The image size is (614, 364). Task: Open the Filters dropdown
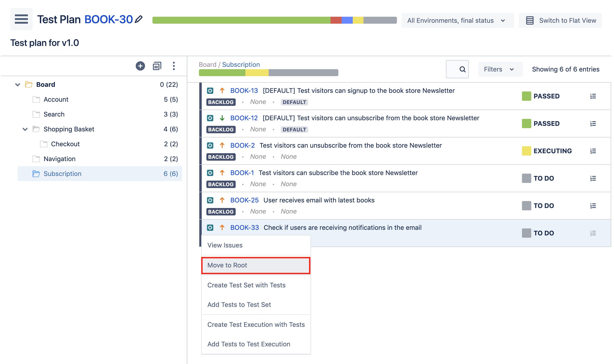(x=500, y=69)
